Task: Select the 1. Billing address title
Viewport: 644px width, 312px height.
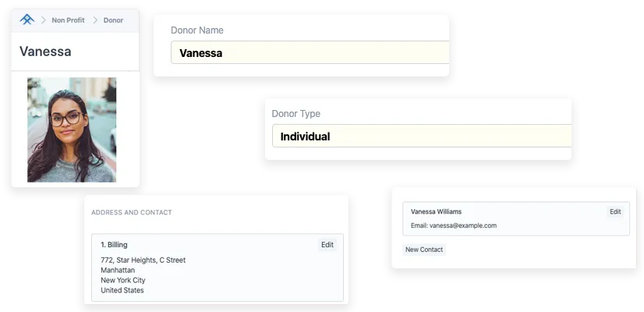Action: pyautogui.click(x=114, y=245)
